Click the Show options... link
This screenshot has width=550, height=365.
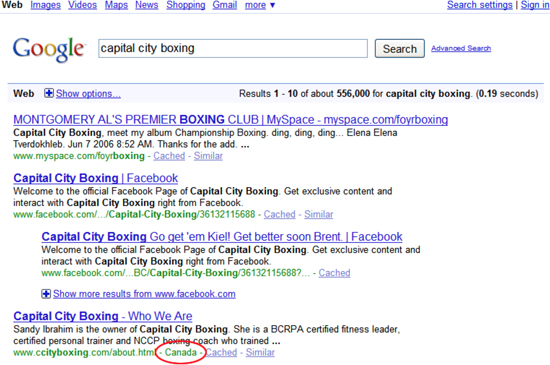88,94
